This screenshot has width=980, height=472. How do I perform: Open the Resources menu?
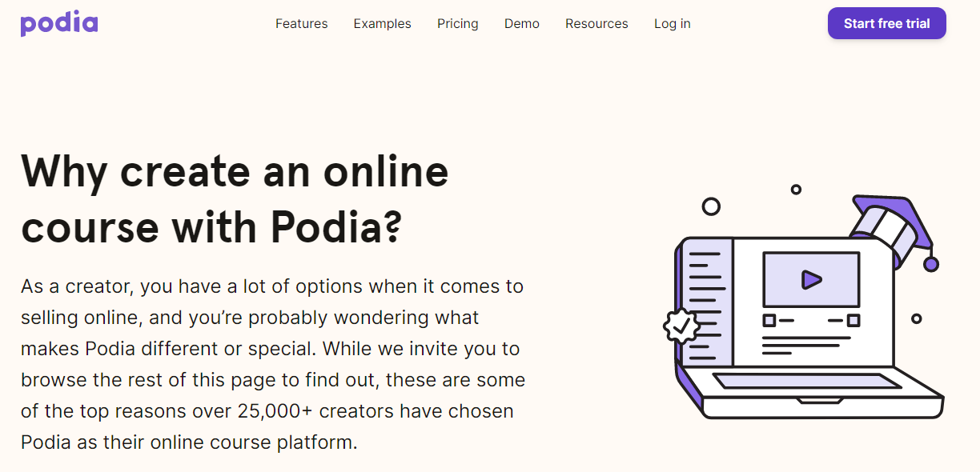coord(596,24)
